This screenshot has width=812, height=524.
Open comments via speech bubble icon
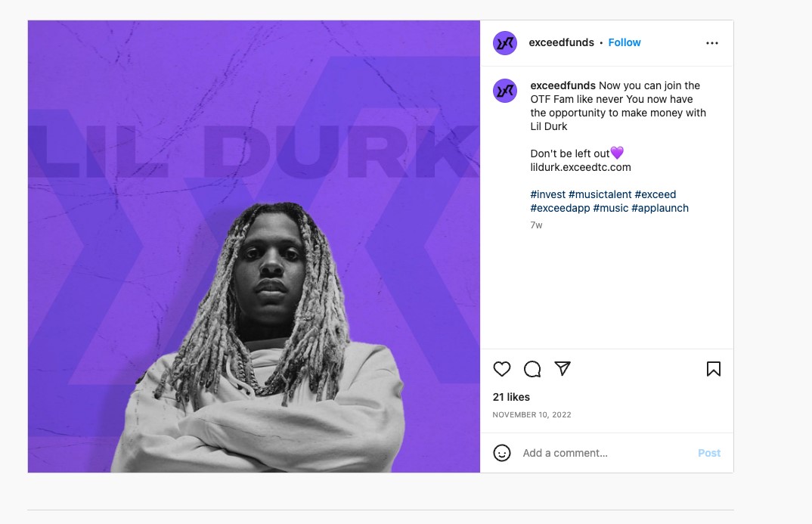[532, 369]
